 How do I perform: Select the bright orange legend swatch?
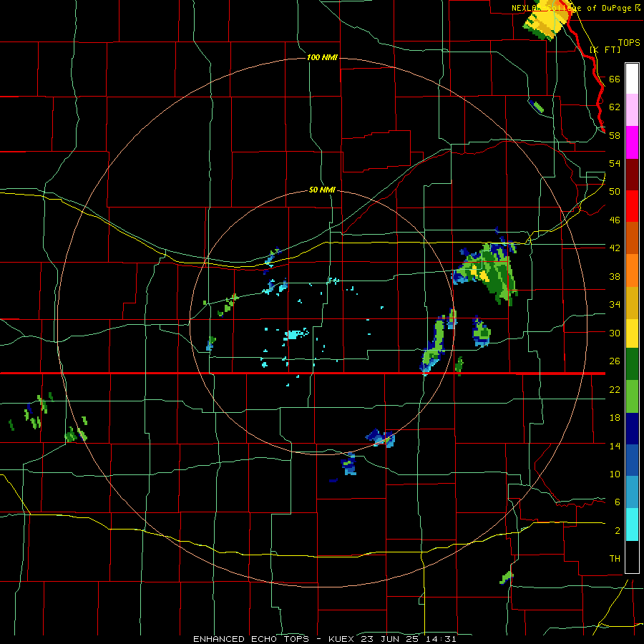pos(632,270)
